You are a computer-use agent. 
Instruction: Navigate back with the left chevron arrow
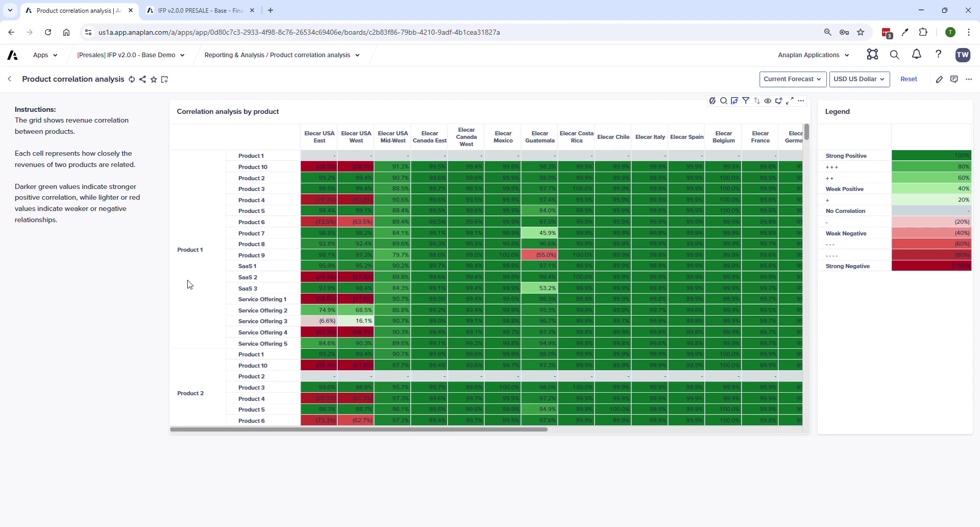(x=9, y=79)
